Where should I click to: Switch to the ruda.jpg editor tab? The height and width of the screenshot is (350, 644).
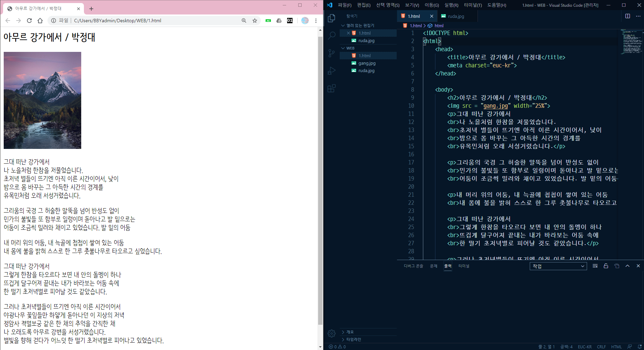pyautogui.click(x=457, y=16)
